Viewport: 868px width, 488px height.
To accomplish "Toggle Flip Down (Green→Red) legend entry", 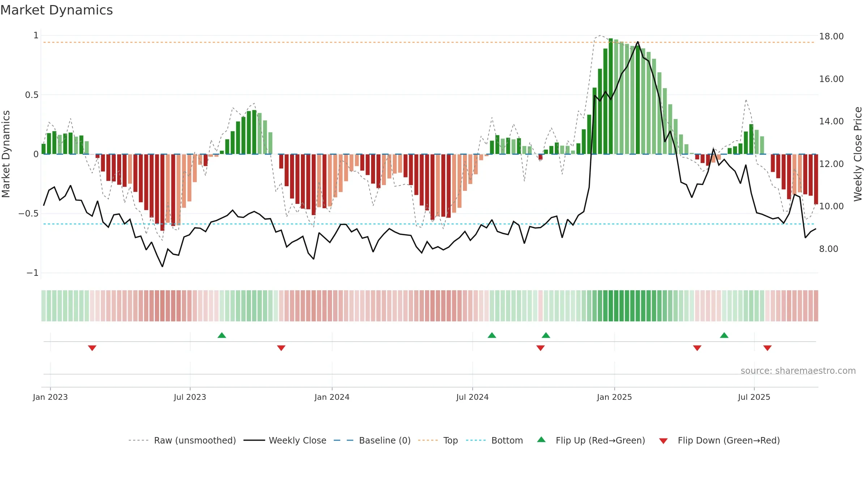I will point(719,440).
